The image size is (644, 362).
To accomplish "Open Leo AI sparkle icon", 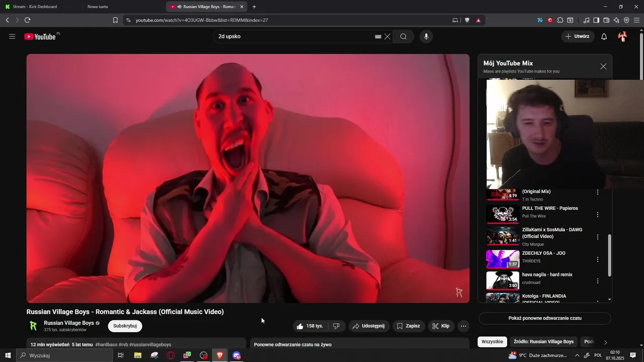I will [x=616, y=20].
